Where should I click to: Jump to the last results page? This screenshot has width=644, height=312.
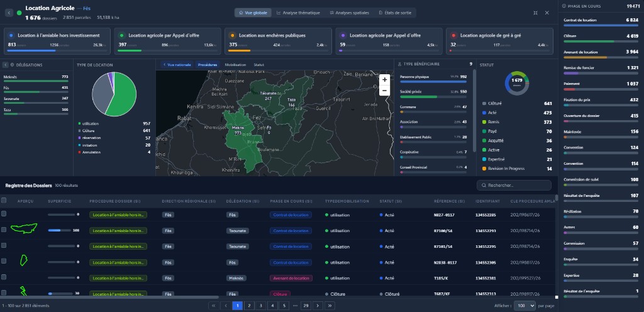pos(330,306)
